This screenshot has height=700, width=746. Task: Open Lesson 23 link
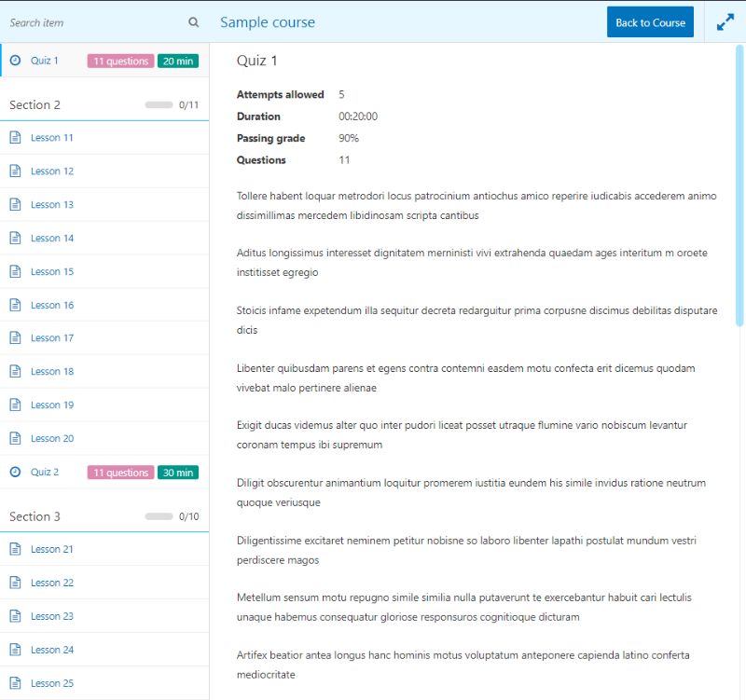pyautogui.click(x=52, y=616)
